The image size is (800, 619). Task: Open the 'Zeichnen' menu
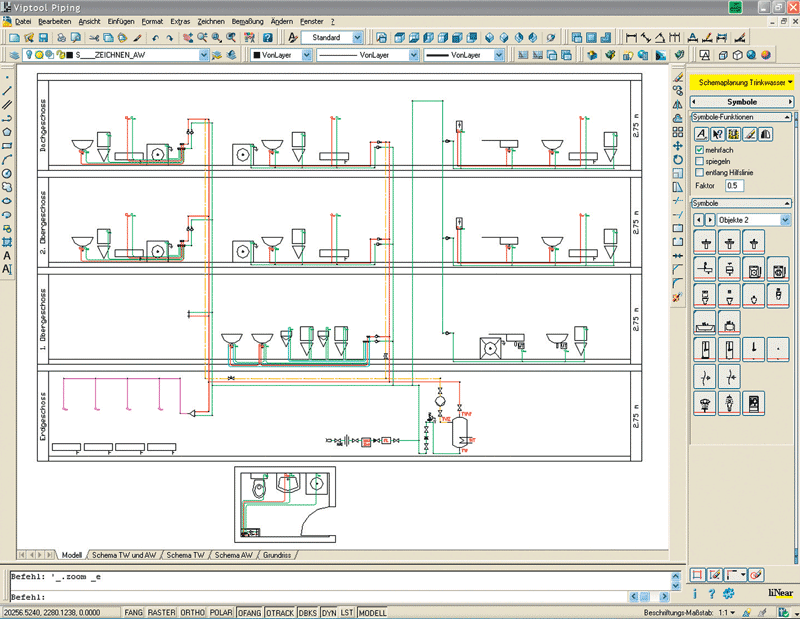click(211, 21)
